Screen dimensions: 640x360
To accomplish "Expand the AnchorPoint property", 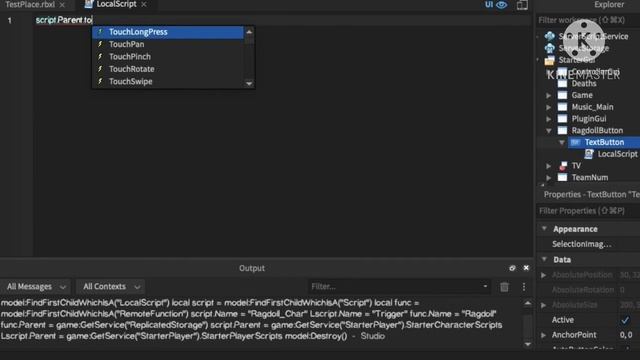I will (x=543, y=335).
